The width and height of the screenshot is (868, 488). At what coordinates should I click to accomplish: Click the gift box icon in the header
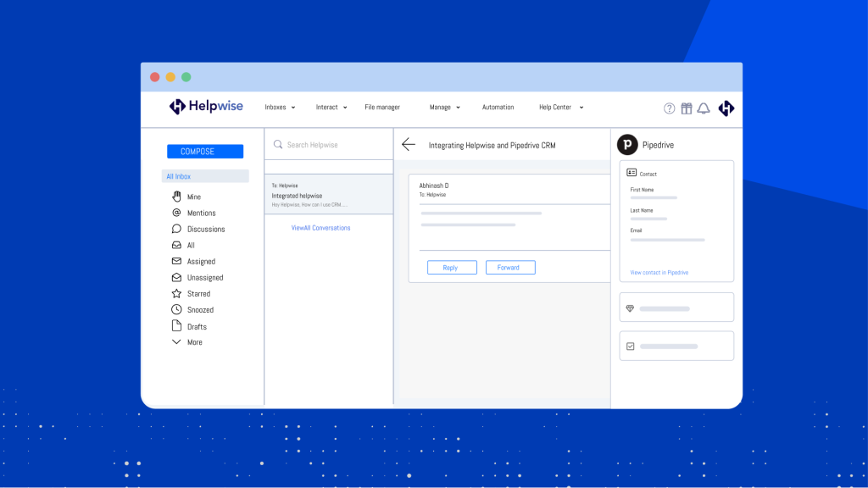point(687,108)
